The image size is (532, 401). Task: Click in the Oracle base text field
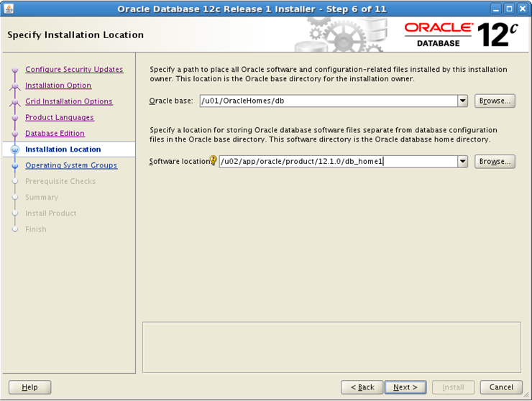(x=329, y=101)
